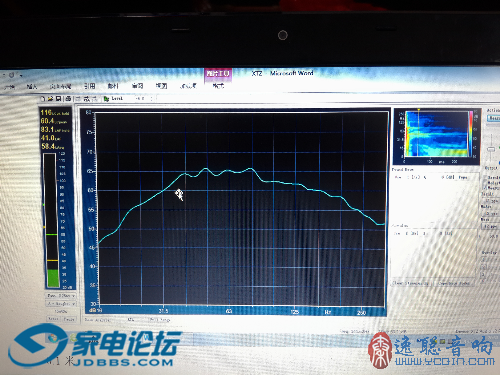Switch to the 格式 (Format) picture tools tab
Image resolution: width=500 pixels, height=375 pixels.
coord(218,86)
